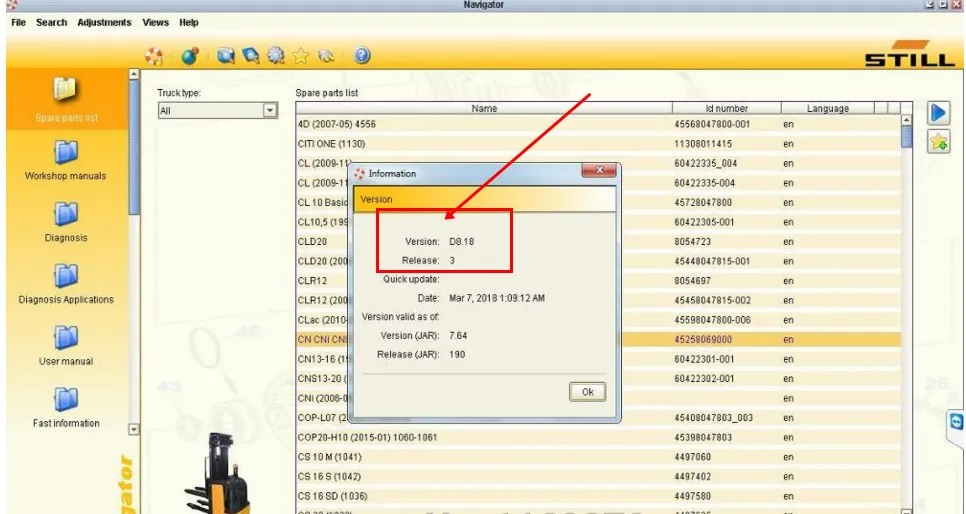Click Id number 60422335_004
The height and width of the screenshot is (514, 966).
click(705, 163)
